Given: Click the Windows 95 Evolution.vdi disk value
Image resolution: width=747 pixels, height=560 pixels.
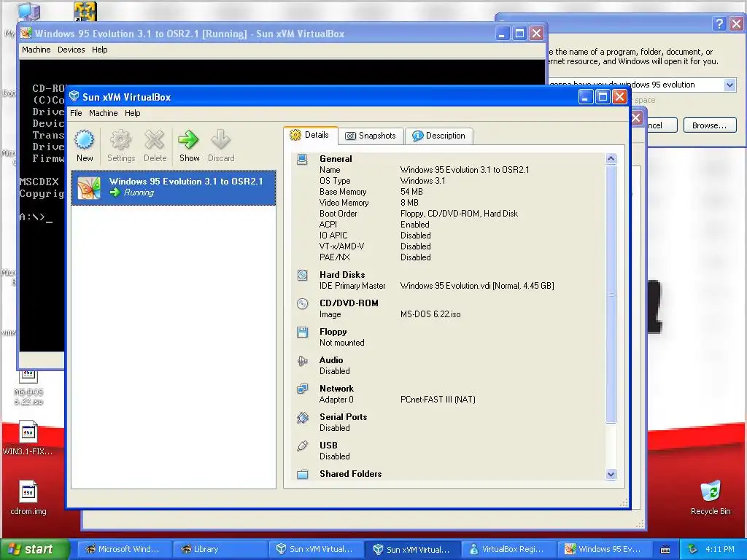Looking at the screenshot, I should pyautogui.click(x=477, y=286).
